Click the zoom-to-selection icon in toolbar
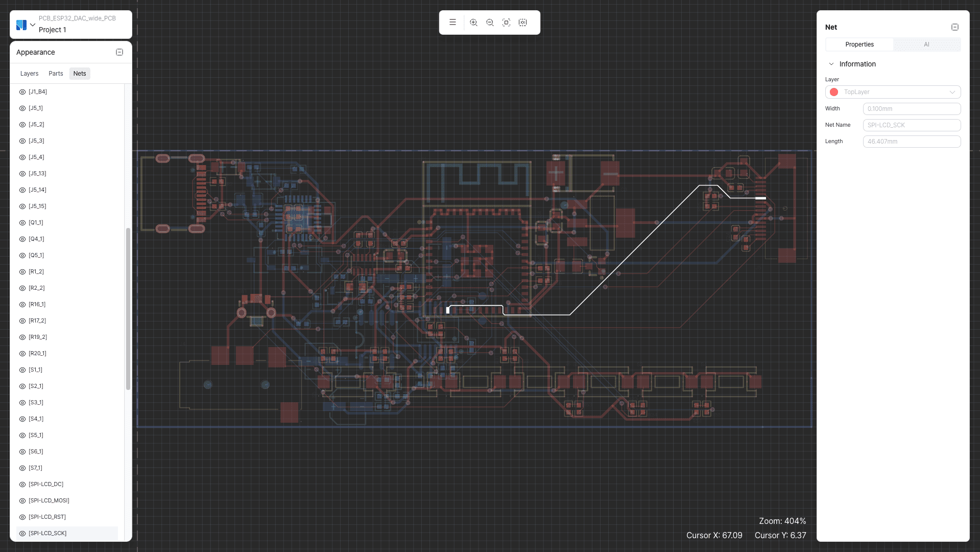The height and width of the screenshot is (552, 980). 523,22
